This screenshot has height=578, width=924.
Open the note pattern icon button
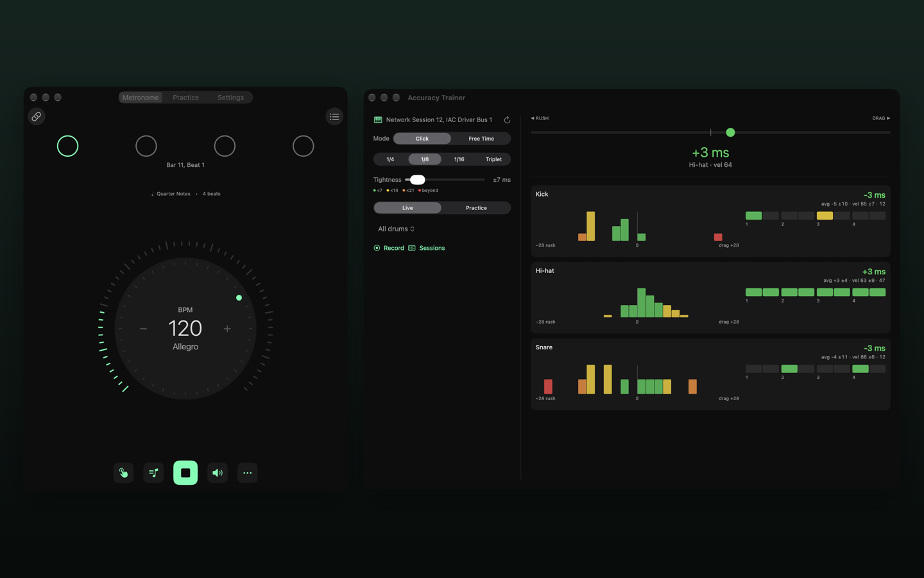pos(153,473)
